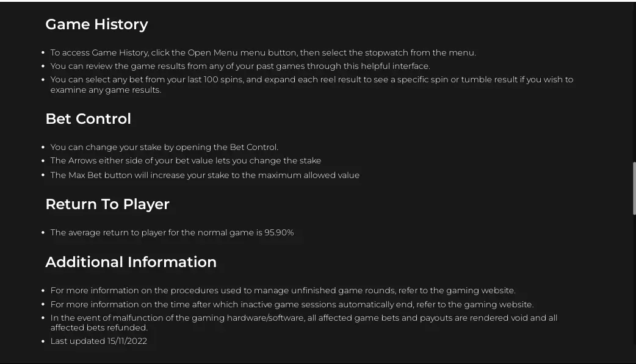Click the scrollbar track above the thumb
The image size is (636, 364).
[x=634, y=82]
